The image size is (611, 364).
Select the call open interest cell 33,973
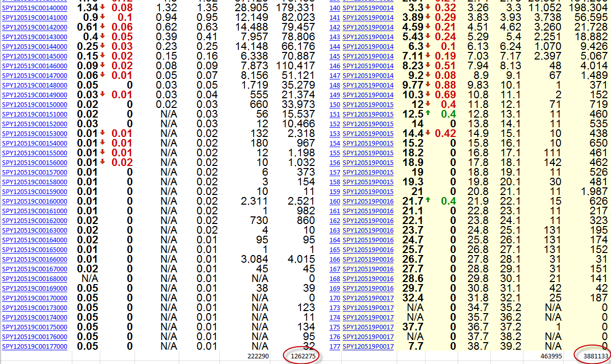tap(299, 105)
